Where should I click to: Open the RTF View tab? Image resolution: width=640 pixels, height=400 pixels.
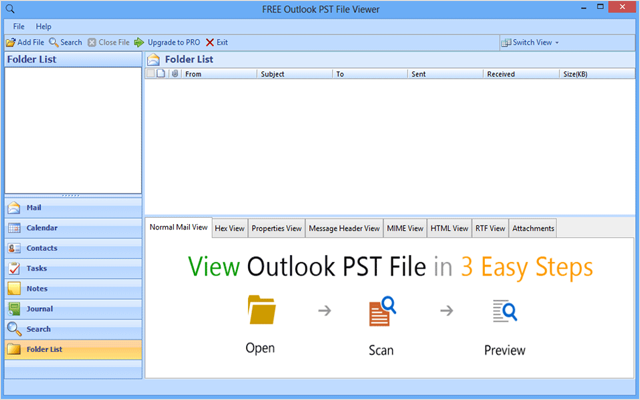[x=490, y=228]
